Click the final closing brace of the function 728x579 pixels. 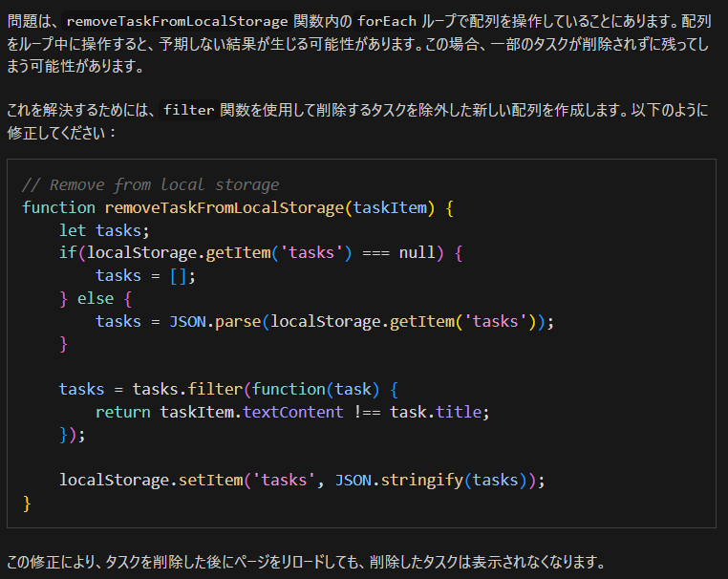point(27,503)
